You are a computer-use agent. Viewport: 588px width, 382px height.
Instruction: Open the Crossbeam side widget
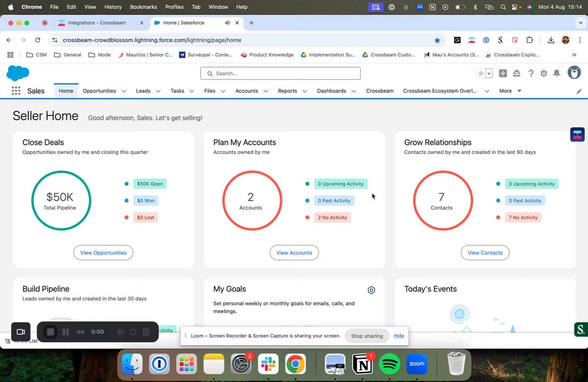[577, 135]
